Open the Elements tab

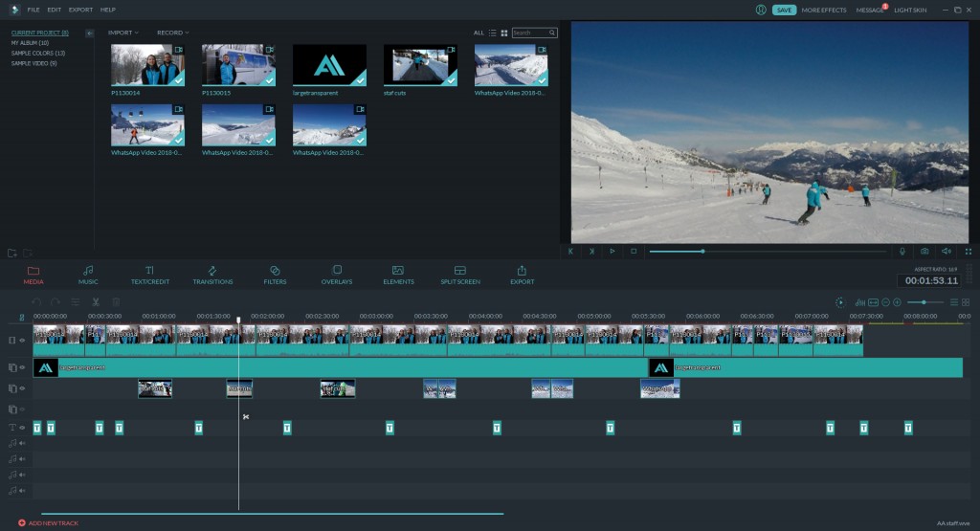click(x=398, y=275)
